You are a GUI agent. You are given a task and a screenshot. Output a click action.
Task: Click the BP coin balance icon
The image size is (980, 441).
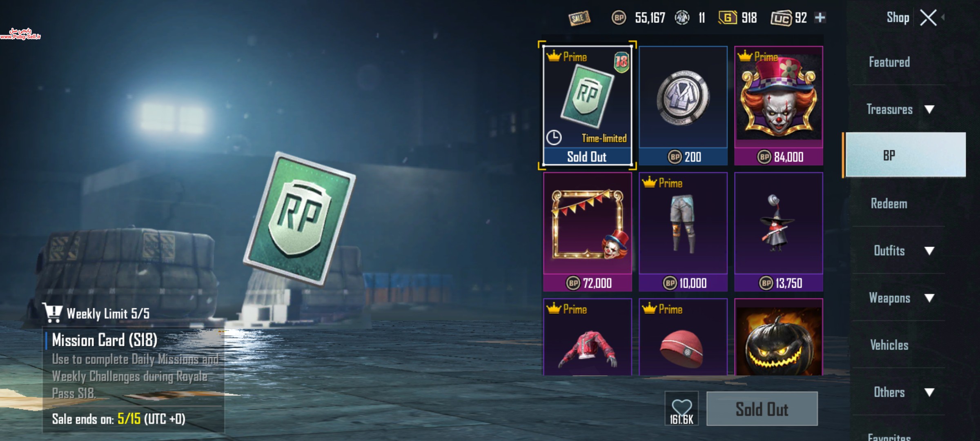click(x=619, y=18)
